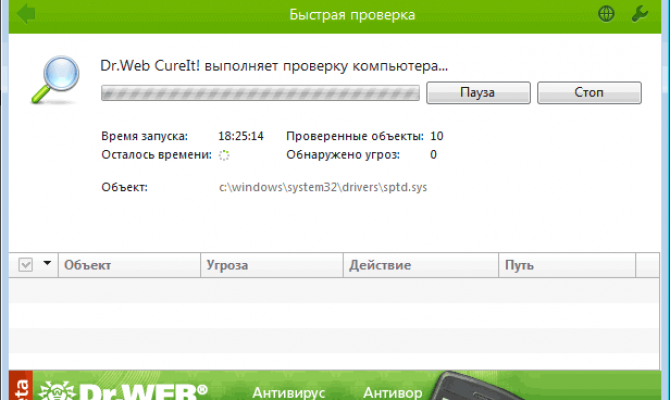Click the Быстрая проверка title
The width and height of the screenshot is (670, 400).
352,15
